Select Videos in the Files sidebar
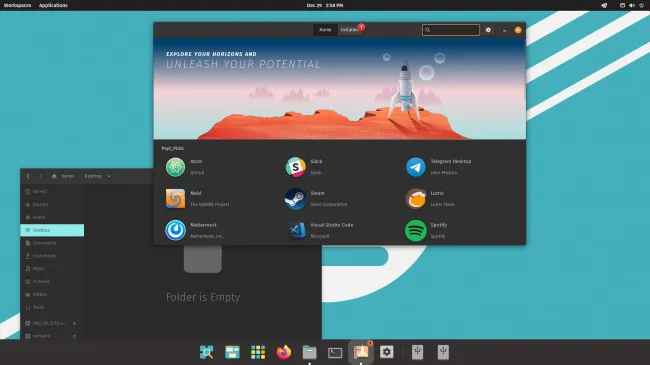This screenshot has width=650, height=365. (52, 294)
